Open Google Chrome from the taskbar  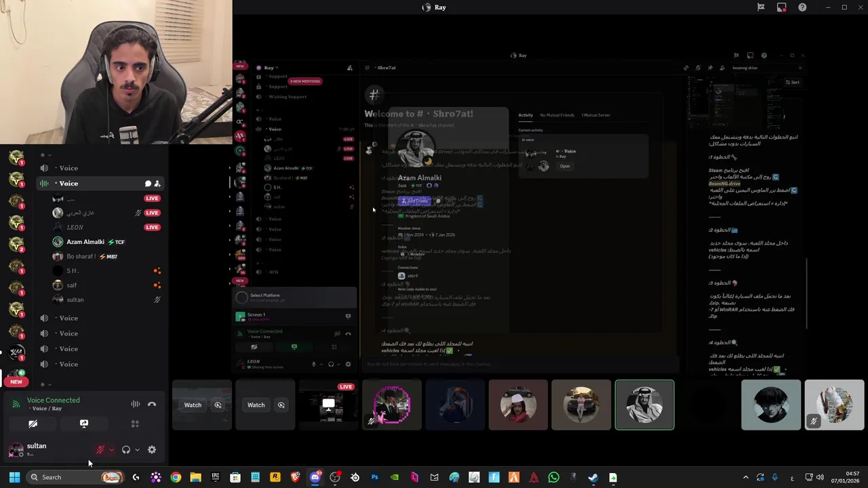click(176, 477)
